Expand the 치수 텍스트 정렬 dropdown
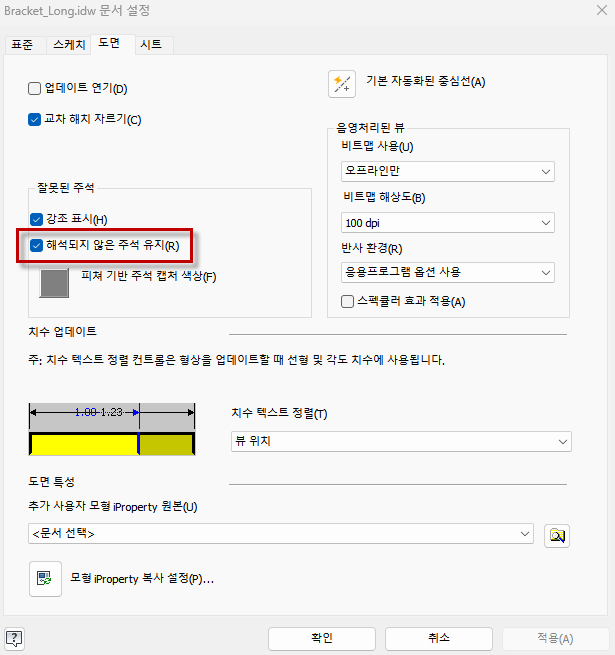Image resolution: width=615 pixels, height=655 pixels. (400, 441)
